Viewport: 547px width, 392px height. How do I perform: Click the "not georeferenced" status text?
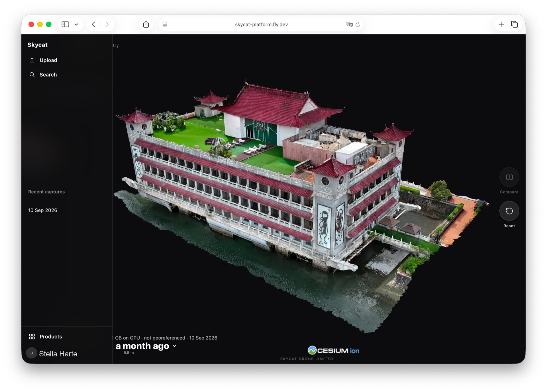[164, 338]
